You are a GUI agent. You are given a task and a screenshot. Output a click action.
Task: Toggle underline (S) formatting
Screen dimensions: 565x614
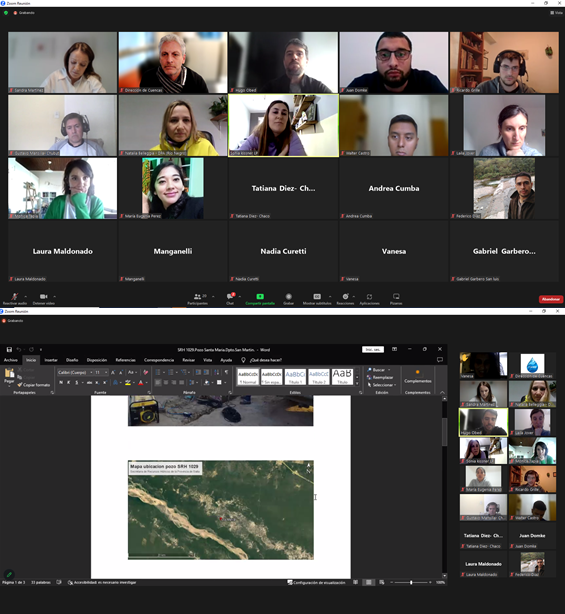77,383
